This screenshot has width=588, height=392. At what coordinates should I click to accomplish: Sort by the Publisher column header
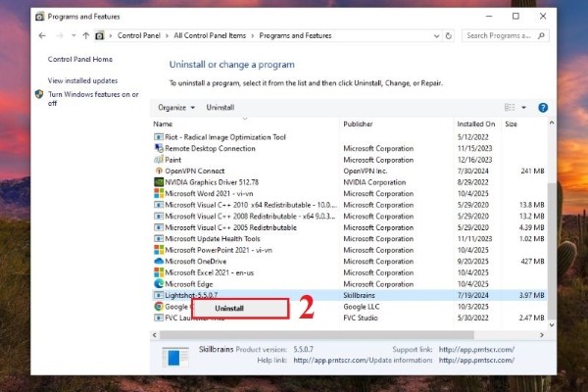358,124
